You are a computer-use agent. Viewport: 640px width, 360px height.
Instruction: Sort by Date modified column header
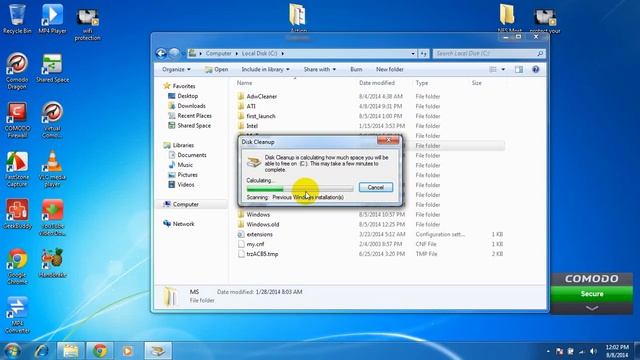[x=377, y=83]
